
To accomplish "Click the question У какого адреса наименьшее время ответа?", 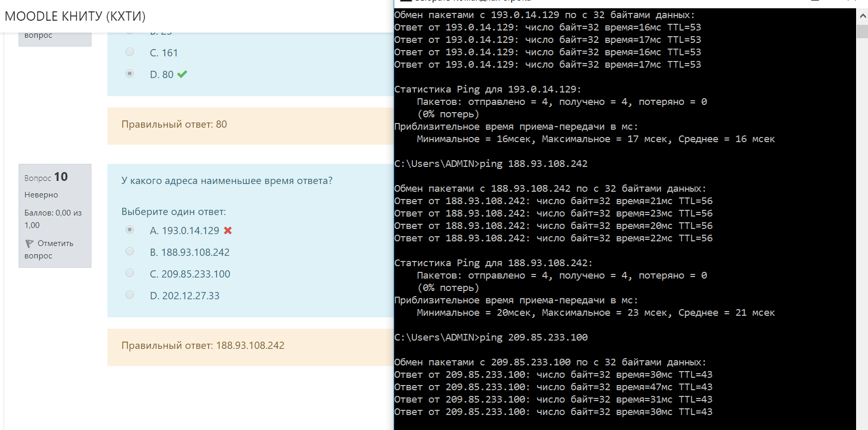I will coord(227,180).
